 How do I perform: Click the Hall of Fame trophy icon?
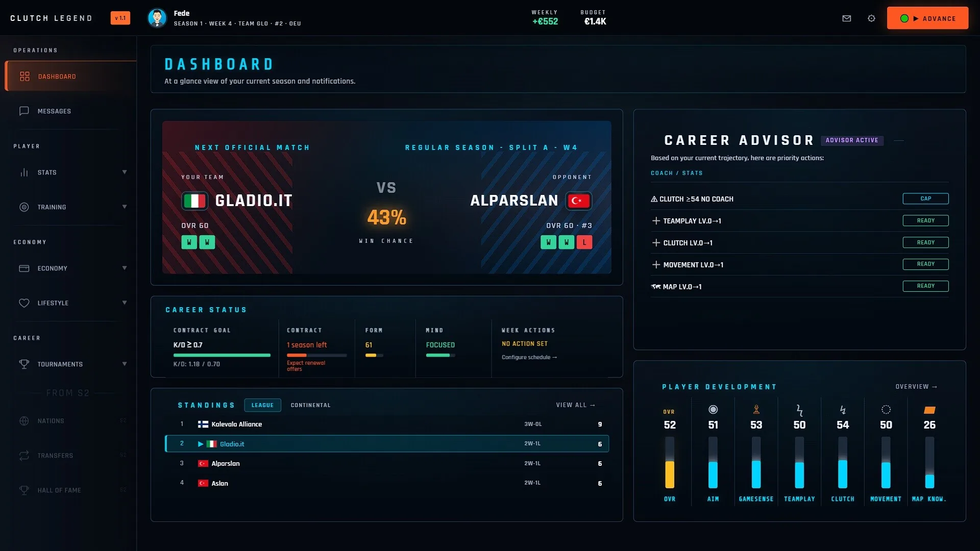[x=24, y=490]
